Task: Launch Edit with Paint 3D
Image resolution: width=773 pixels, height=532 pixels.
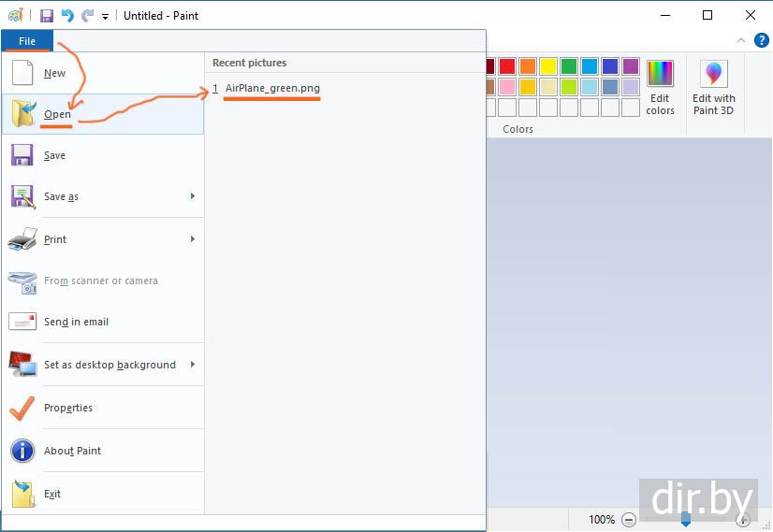Action: (713, 88)
